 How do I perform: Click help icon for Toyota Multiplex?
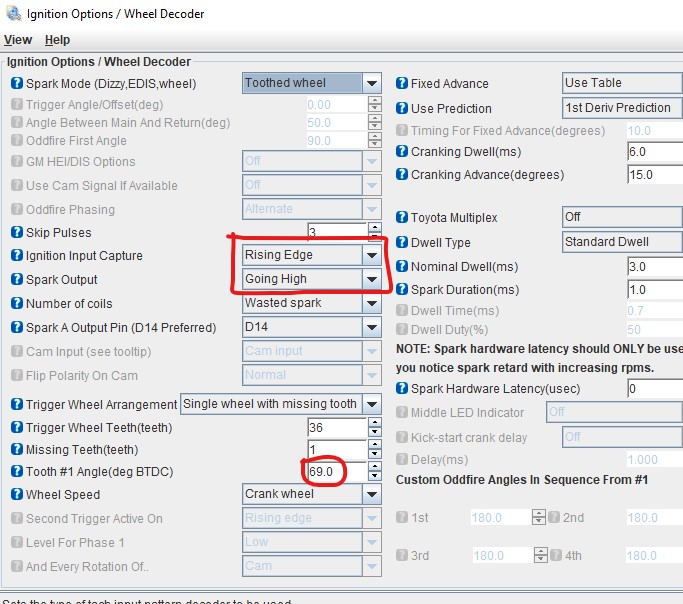point(403,218)
